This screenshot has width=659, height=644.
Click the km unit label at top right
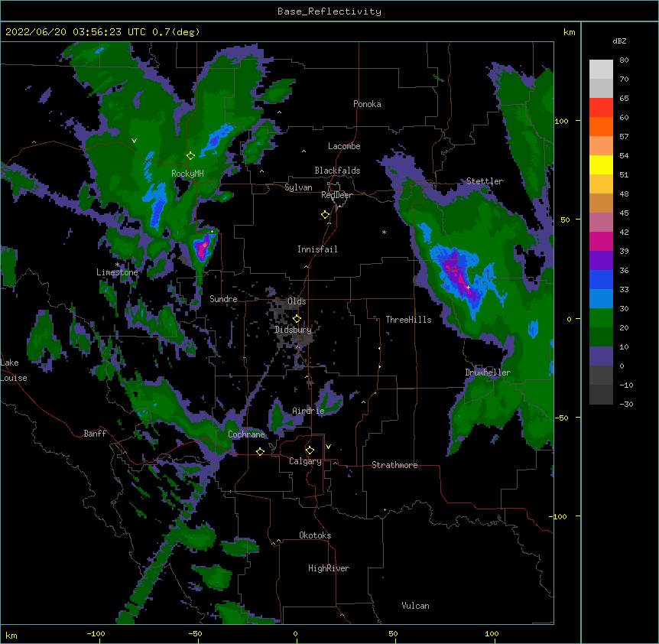[x=569, y=32]
